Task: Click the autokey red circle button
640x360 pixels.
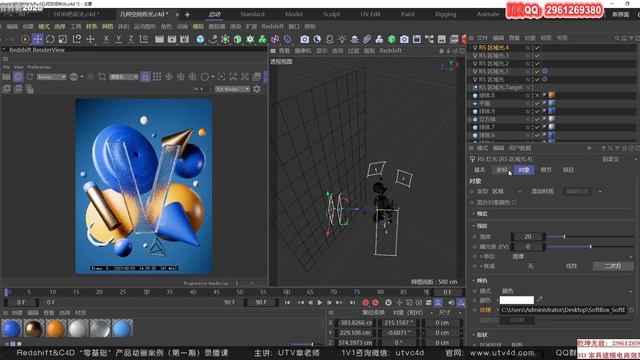Action: coord(375,302)
